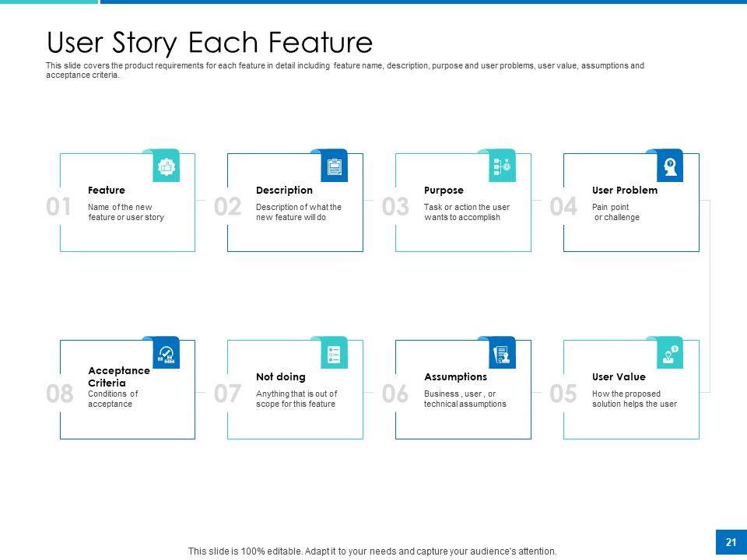
Task: Click the Feature gear icon
Action: (x=166, y=167)
